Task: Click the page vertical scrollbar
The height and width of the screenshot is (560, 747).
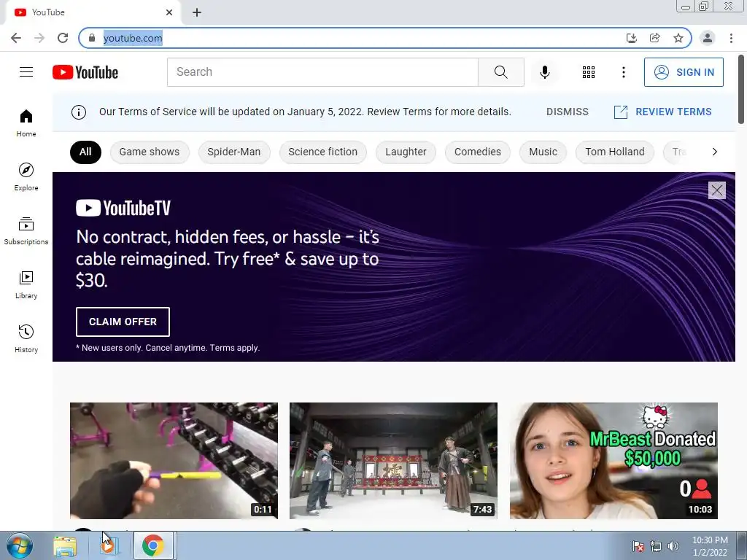Action: point(741,90)
